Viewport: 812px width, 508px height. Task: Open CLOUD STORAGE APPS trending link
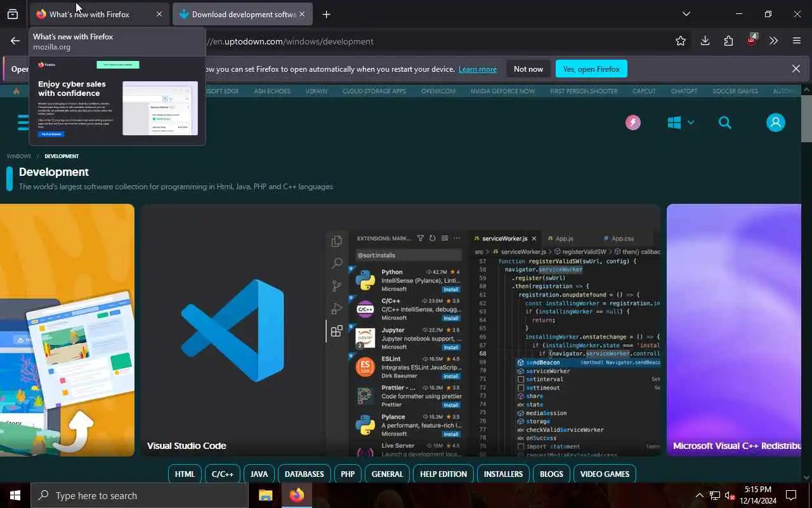coord(374,91)
